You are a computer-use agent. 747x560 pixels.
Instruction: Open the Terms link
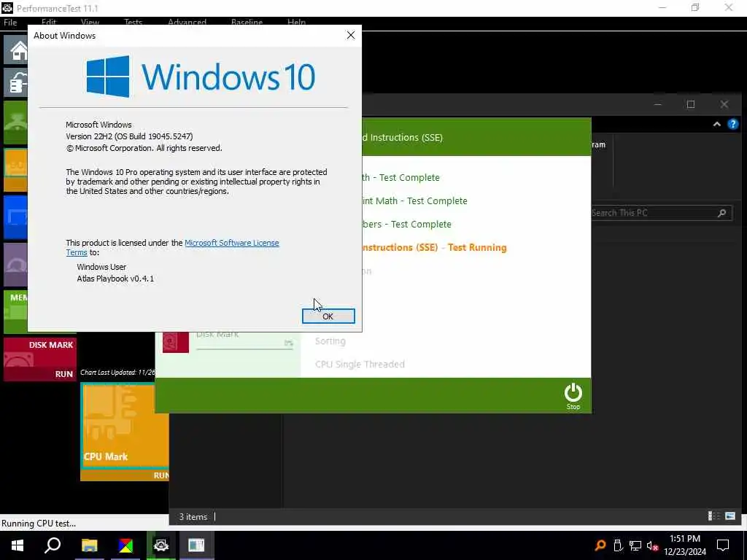click(76, 252)
